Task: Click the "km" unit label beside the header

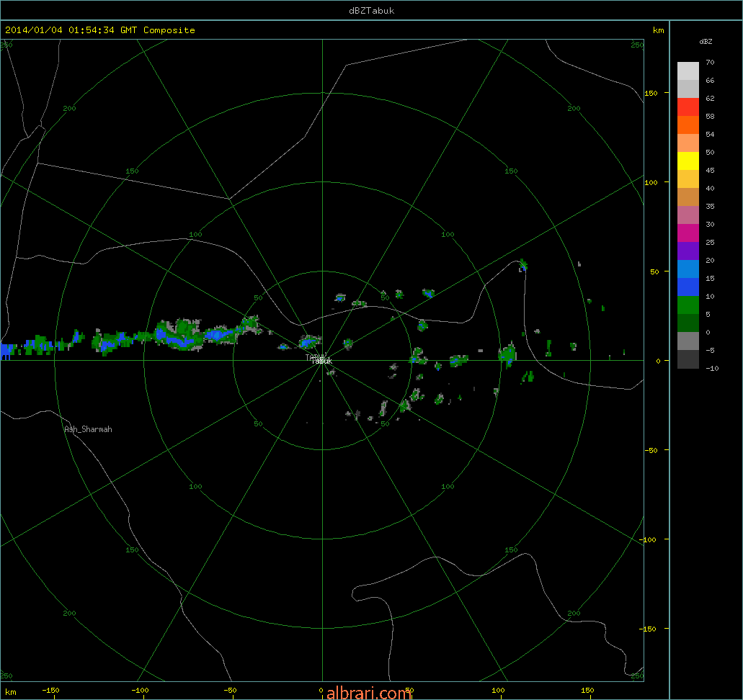Action: (658, 30)
